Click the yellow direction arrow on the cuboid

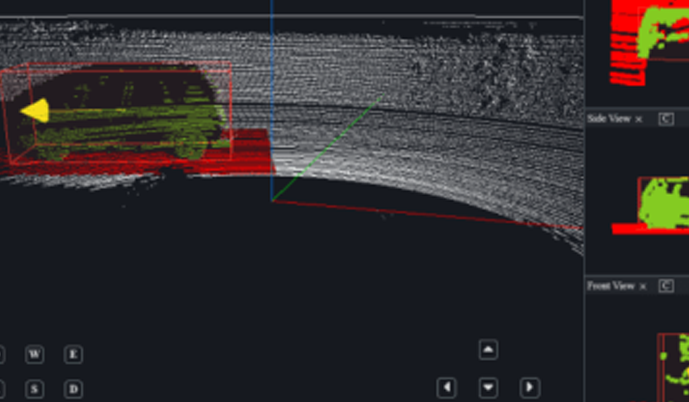click(33, 111)
